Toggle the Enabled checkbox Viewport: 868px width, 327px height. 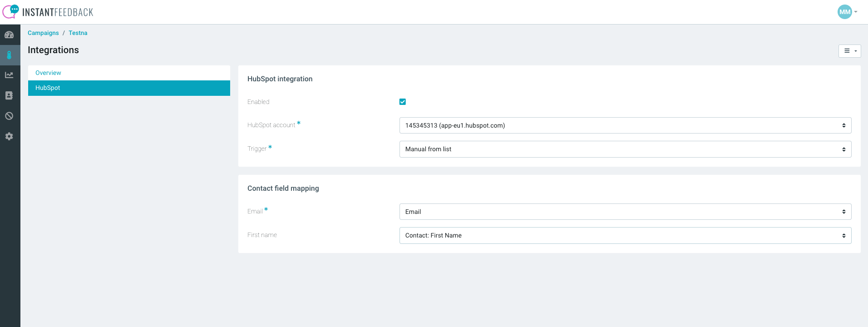[x=403, y=102]
